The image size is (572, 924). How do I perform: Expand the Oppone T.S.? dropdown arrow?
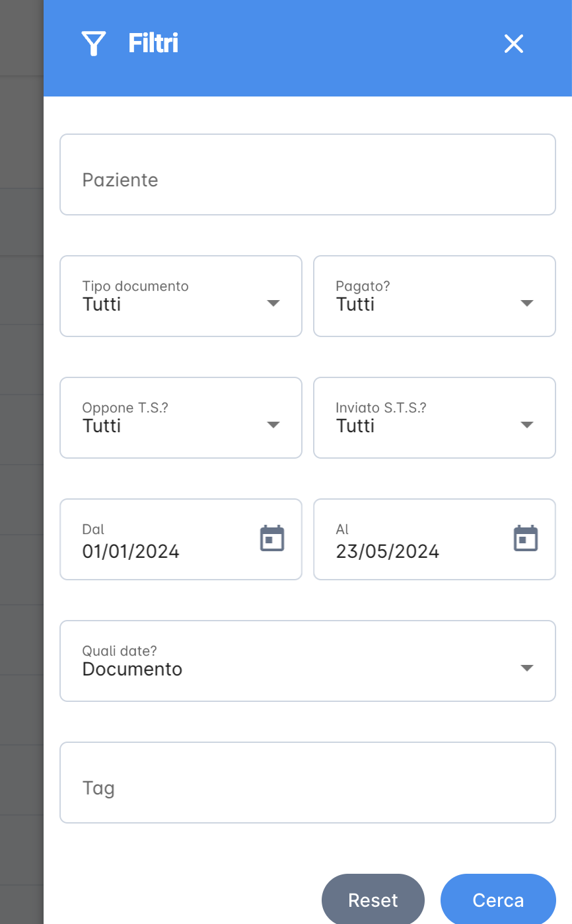[x=273, y=424]
